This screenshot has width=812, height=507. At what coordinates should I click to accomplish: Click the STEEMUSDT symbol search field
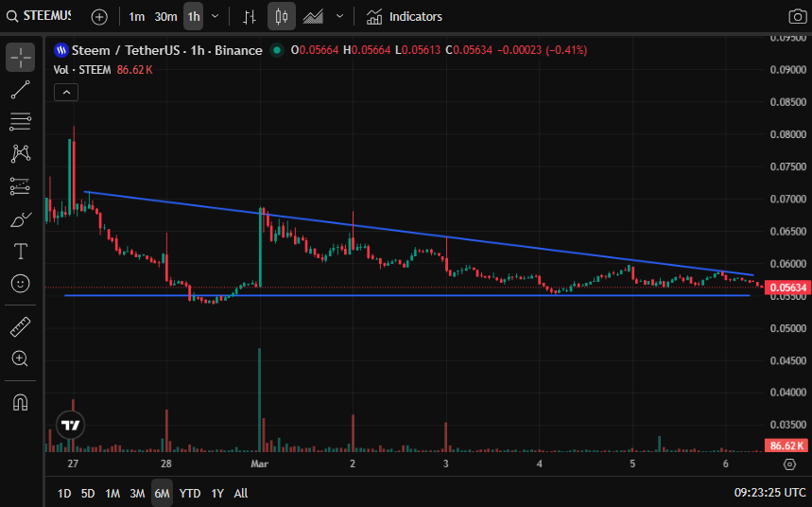pyautogui.click(x=46, y=16)
